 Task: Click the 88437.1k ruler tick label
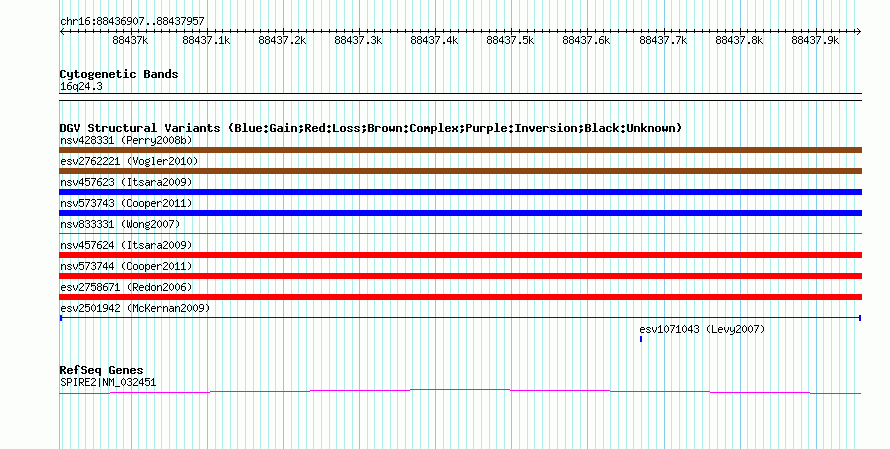206,40
